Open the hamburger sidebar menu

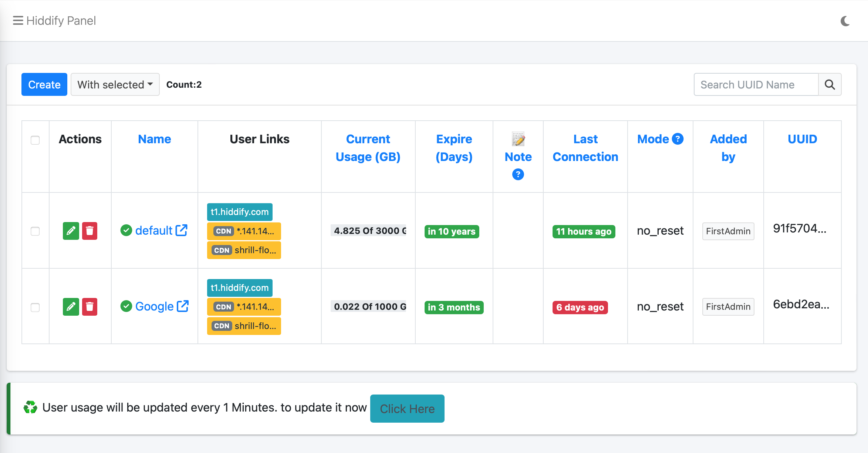[x=18, y=20]
